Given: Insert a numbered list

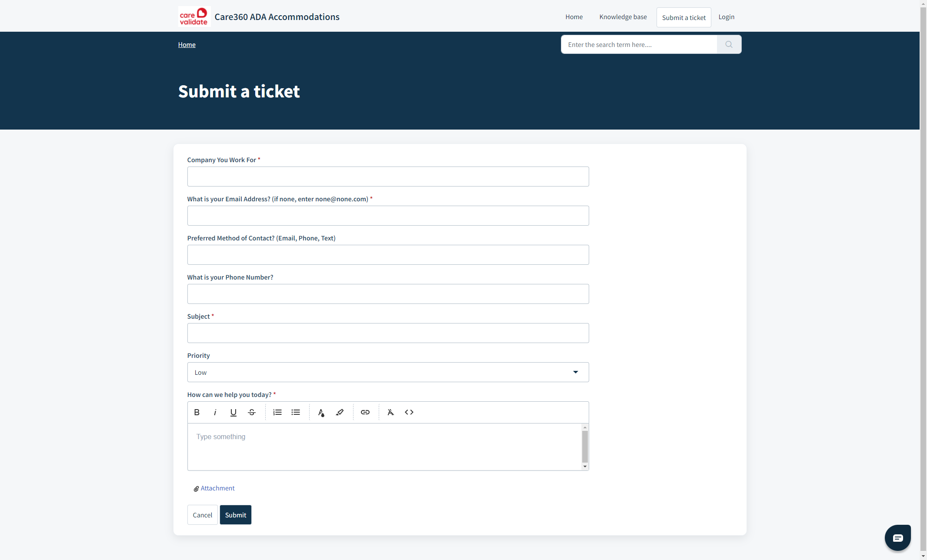Looking at the screenshot, I should 277,412.
